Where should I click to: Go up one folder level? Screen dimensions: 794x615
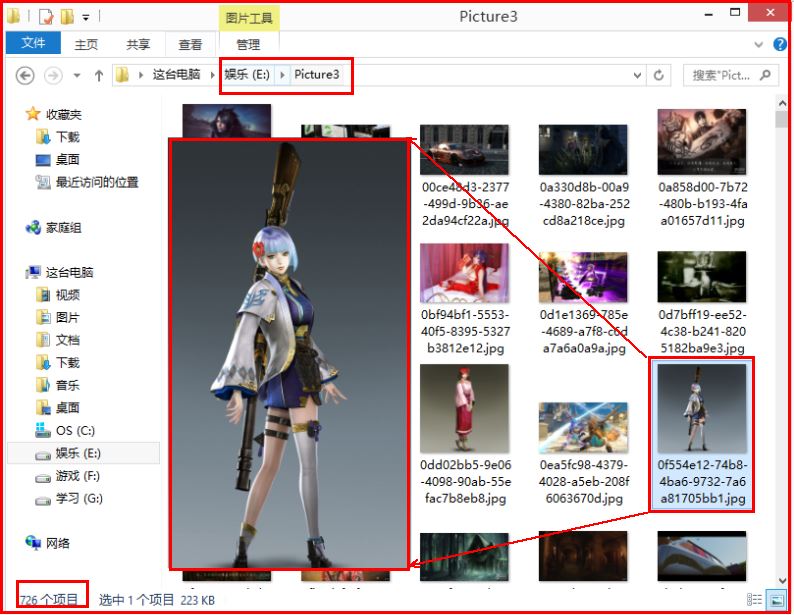click(99, 76)
